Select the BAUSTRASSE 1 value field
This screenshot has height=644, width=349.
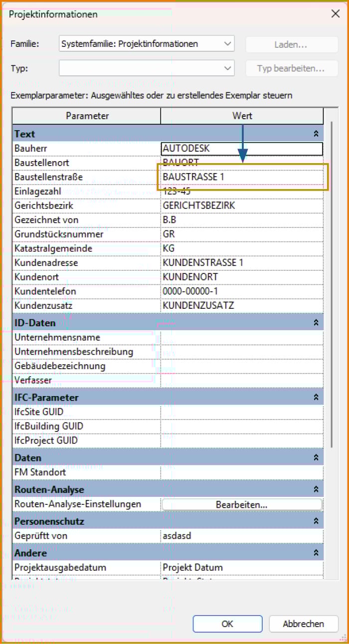tap(242, 177)
